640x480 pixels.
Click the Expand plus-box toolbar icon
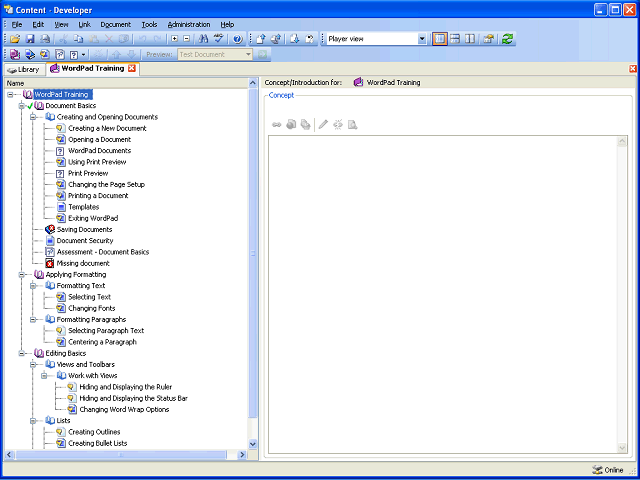pyautogui.click(x=175, y=39)
